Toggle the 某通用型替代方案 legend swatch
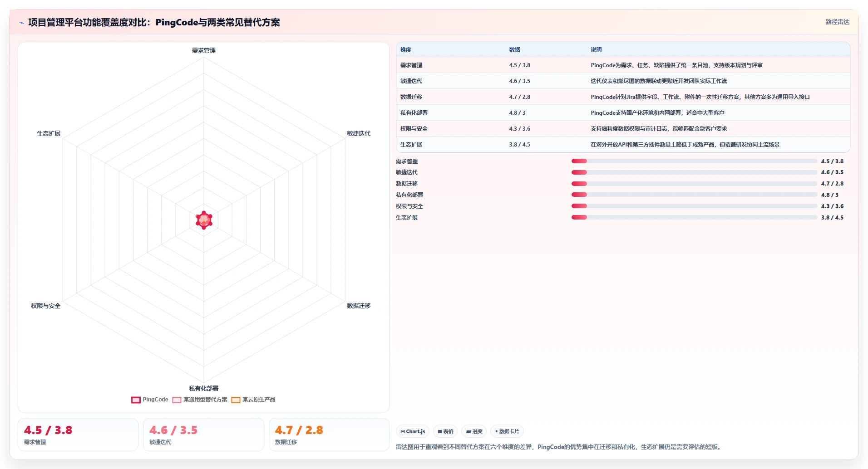Image resolution: width=868 pixels, height=469 pixels. (x=177, y=400)
